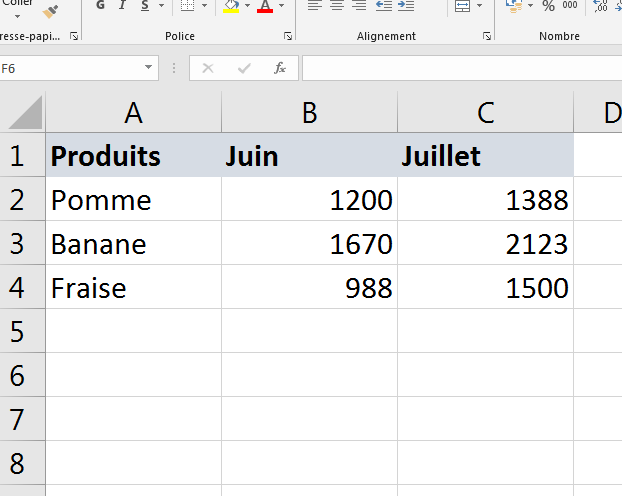The height and width of the screenshot is (496, 622).
Task: Decrease the cell indent
Action: pyautogui.click(x=383, y=6)
